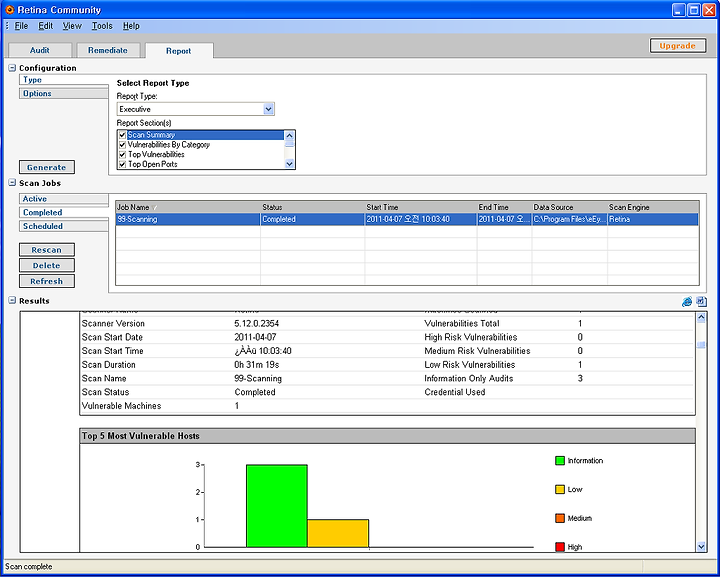Open the View menu
720x577 pixels.
tap(72, 26)
